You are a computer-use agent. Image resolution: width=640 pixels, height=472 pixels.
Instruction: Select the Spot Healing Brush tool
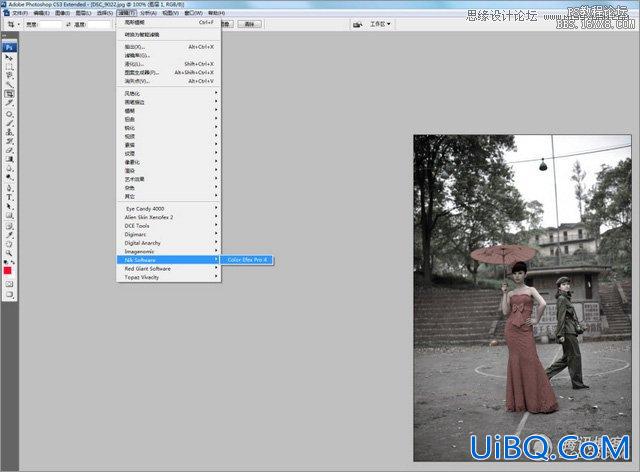9,114
